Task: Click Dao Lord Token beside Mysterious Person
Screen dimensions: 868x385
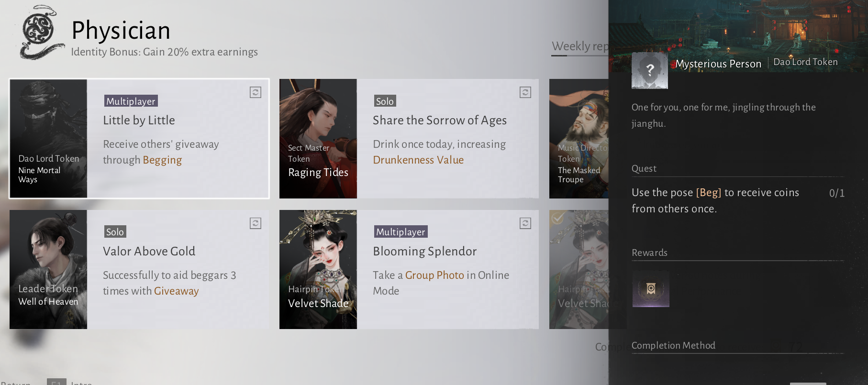Action: tap(806, 62)
